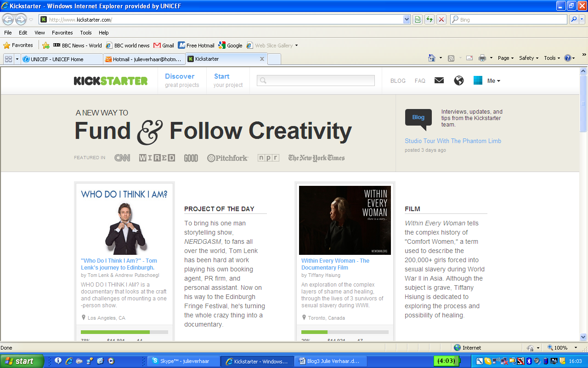This screenshot has width=588, height=368.
Task: Click the RSS feeds icon
Action: pos(451,58)
